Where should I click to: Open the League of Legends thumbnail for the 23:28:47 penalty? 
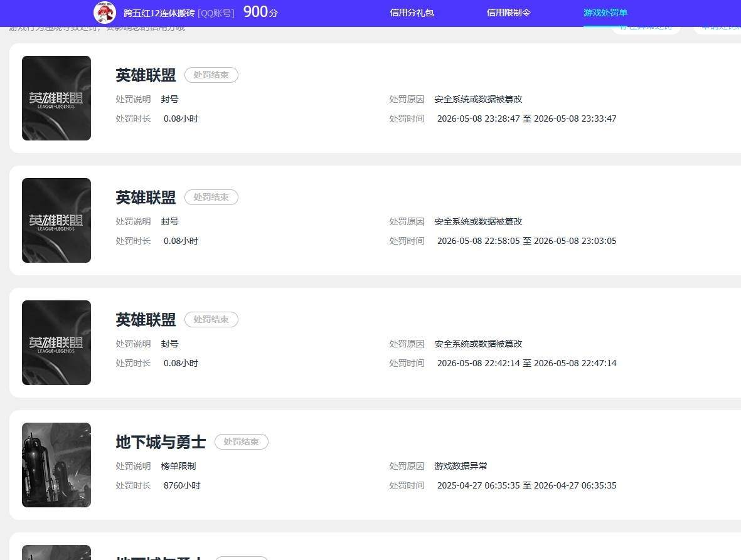pyautogui.click(x=56, y=98)
